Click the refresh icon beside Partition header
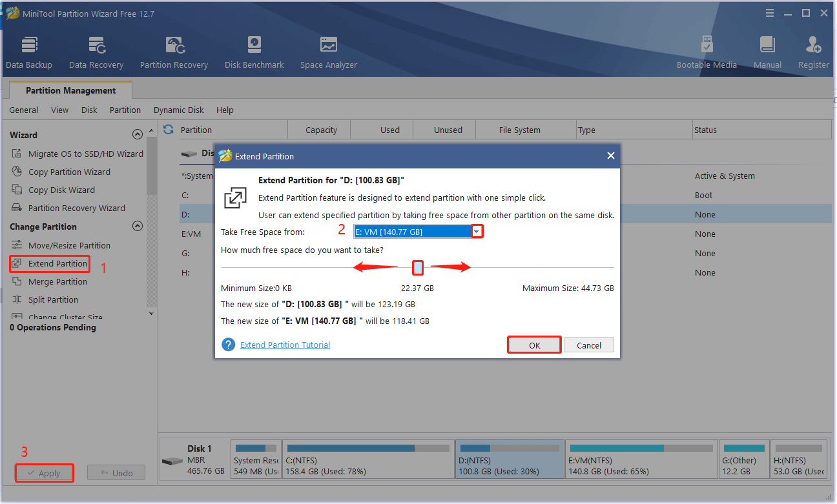Image resolution: width=837 pixels, height=504 pixels. [x=169, y=130]
